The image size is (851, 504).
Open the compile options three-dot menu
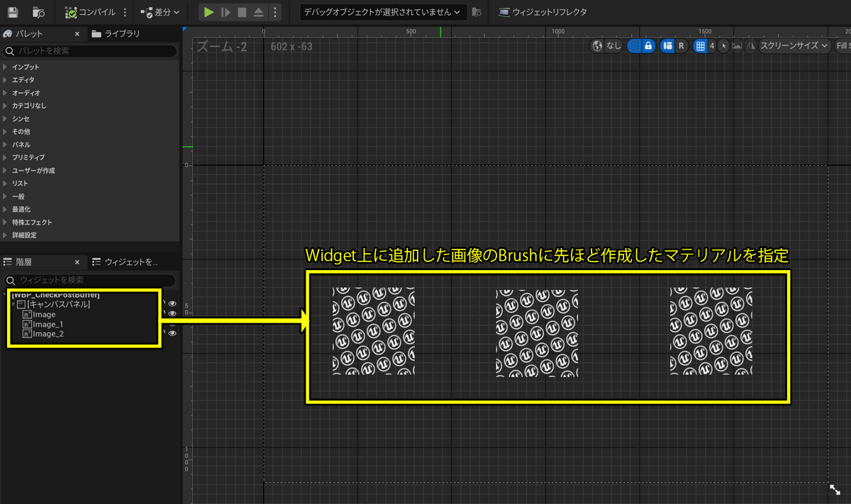coord(125,12)
